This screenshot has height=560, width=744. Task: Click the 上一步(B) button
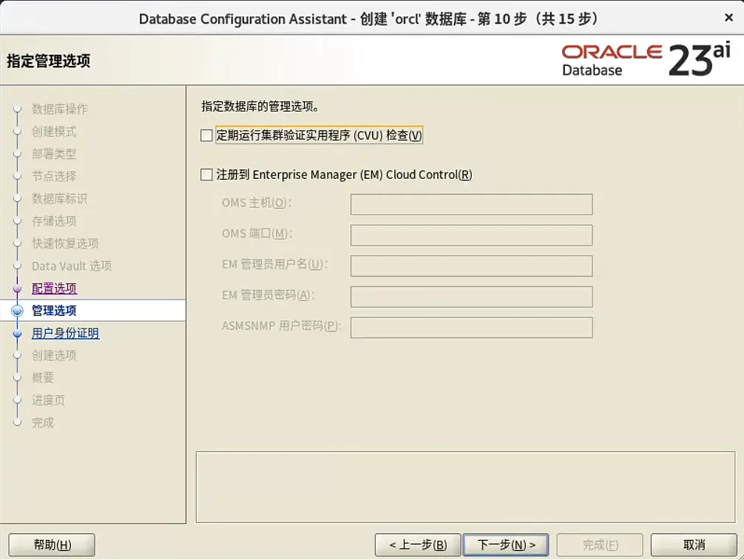pyautogui.click(x=418, y=544)
